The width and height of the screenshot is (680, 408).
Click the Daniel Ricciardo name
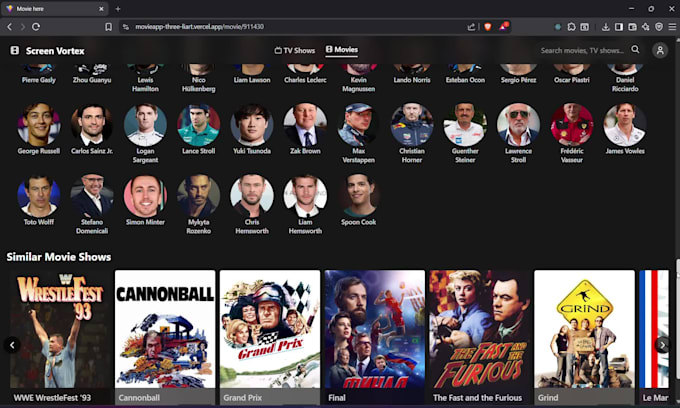pos(625,84)
